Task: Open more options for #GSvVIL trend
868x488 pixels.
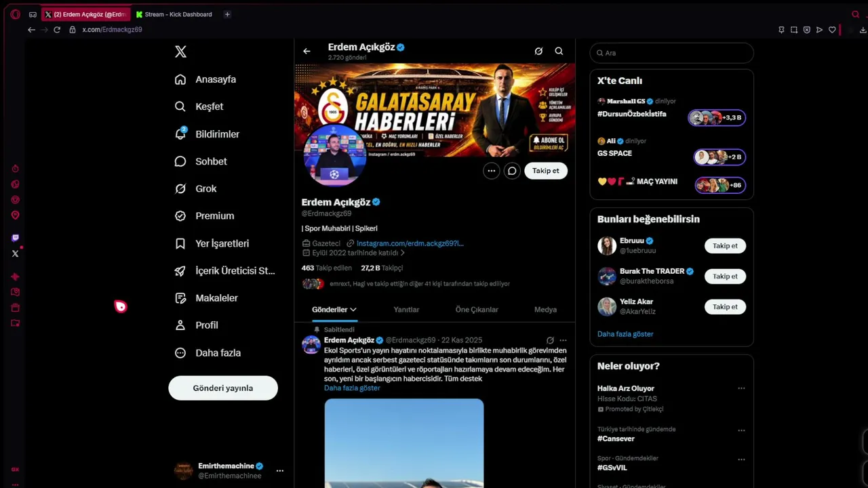Action: pos(741,460)
